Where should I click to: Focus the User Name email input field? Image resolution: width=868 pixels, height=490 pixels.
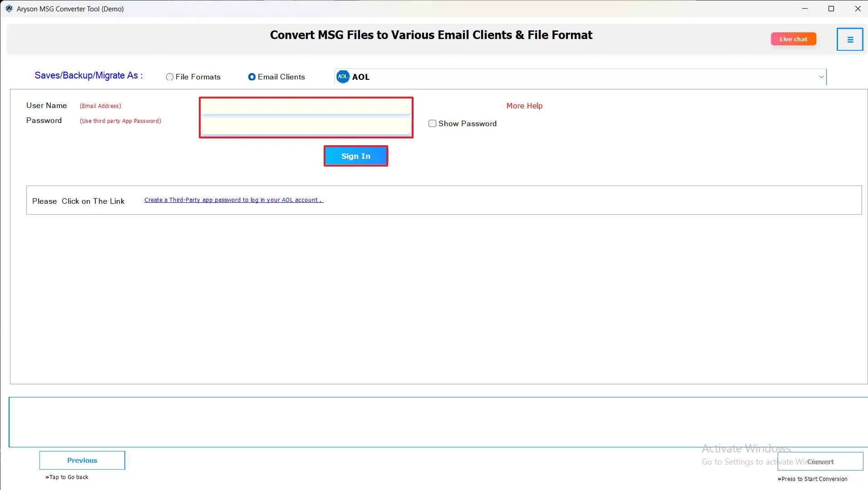coord(306,107)
